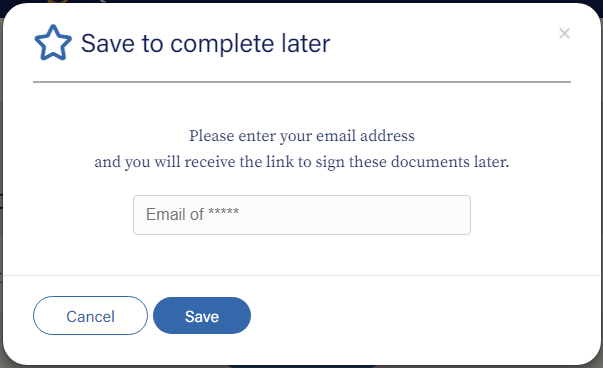Confirm by clicking Save
The height and width of the screenshot is (368, 603).
202,316
